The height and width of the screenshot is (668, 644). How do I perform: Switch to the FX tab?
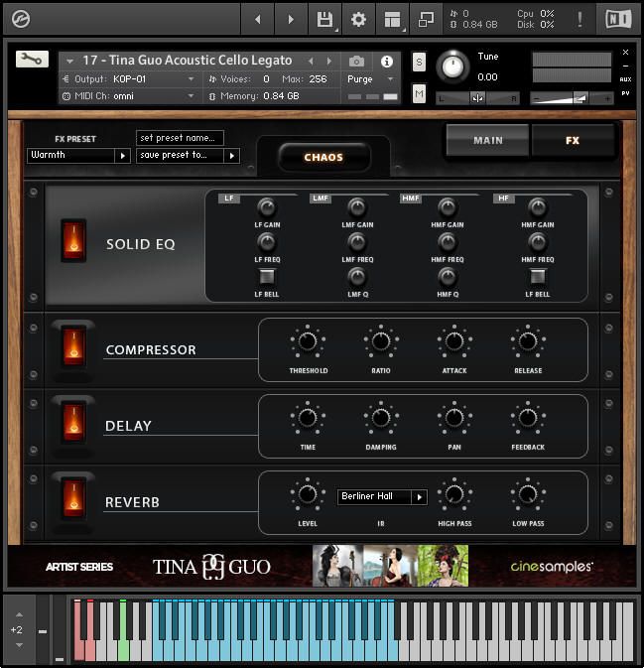coord(573,140)
